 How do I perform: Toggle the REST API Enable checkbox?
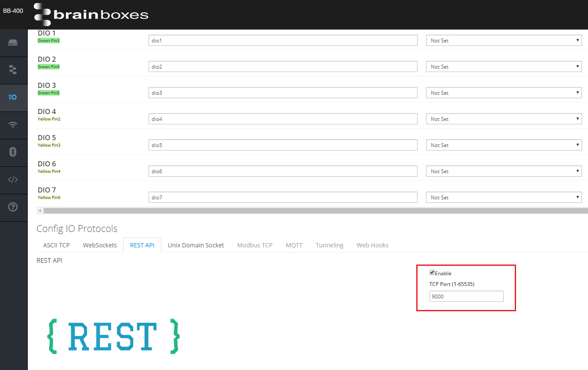click(x=432, y=273)
